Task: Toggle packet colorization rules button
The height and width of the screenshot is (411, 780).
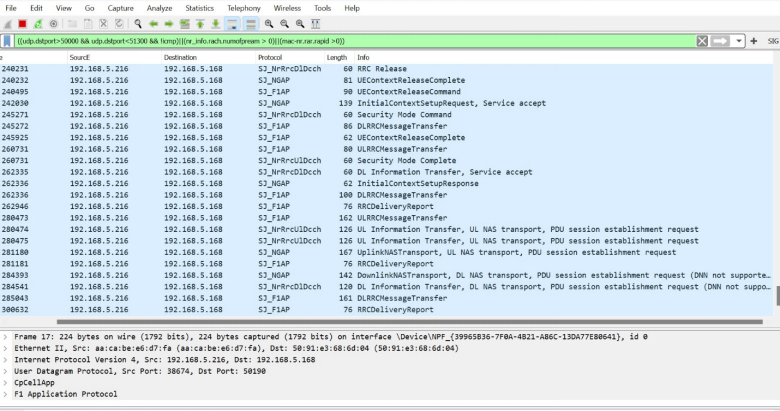Action: pyautogui.click(x=251, y=22)
